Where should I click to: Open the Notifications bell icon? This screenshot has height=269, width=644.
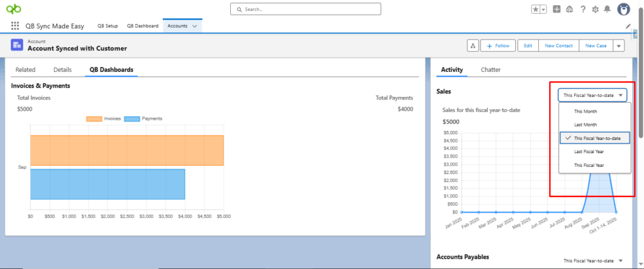[x=608, y=9]
